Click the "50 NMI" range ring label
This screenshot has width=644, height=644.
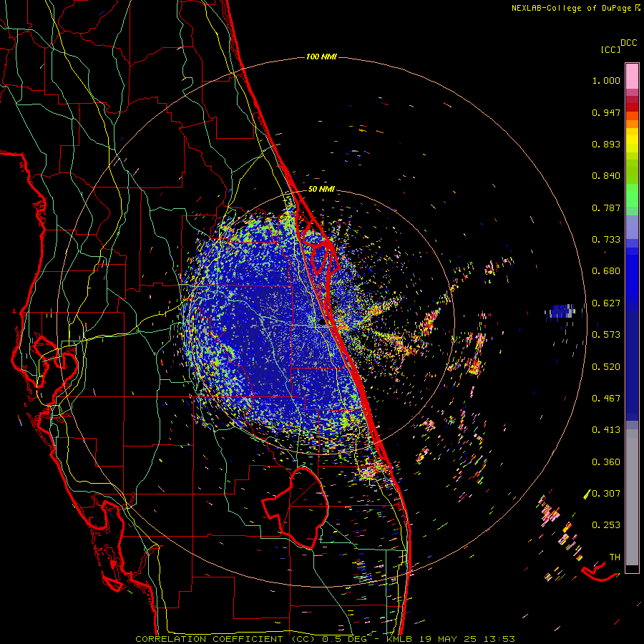click(x=321, y=189)
